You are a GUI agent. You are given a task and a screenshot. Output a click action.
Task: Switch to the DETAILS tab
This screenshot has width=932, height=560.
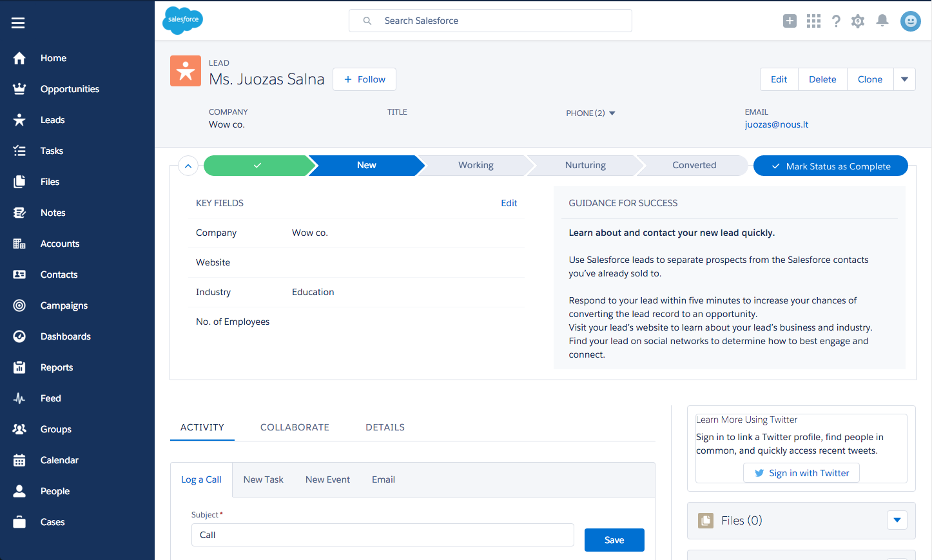point(385,427)
